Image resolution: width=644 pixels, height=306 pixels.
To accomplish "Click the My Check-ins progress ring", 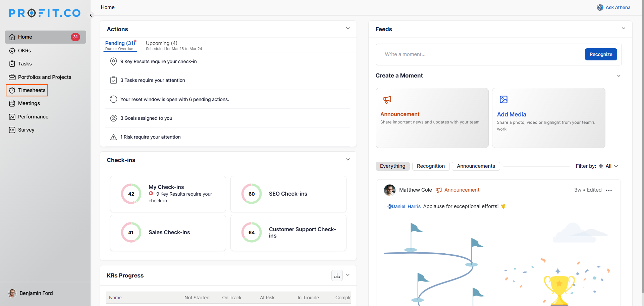I will point(131,194).
